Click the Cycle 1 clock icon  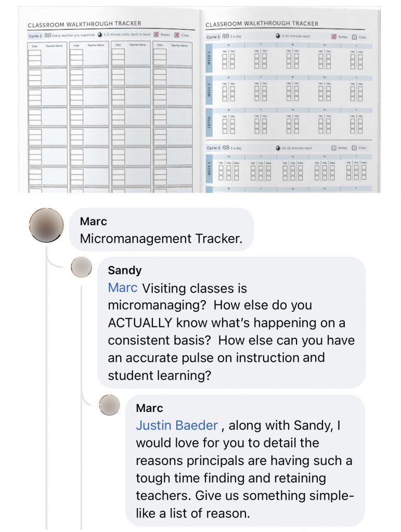pos(100,35)
